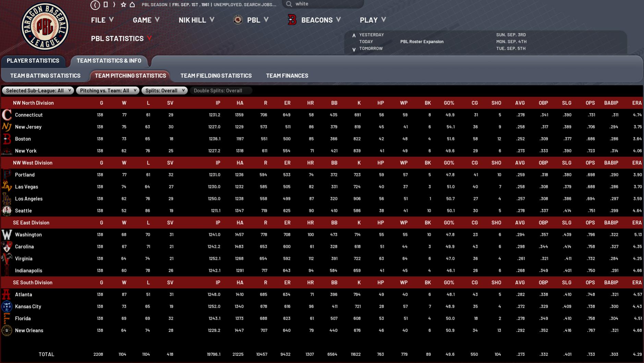The width and height of the screenshot is (644, 363).
Task: Click the bookmark star icon
Action: click(x=123, y=5)
